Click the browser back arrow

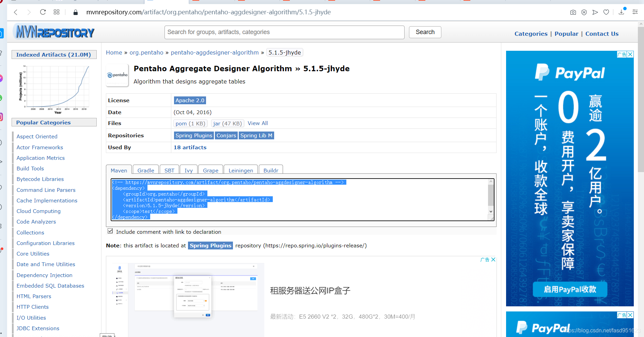point(16,12)
